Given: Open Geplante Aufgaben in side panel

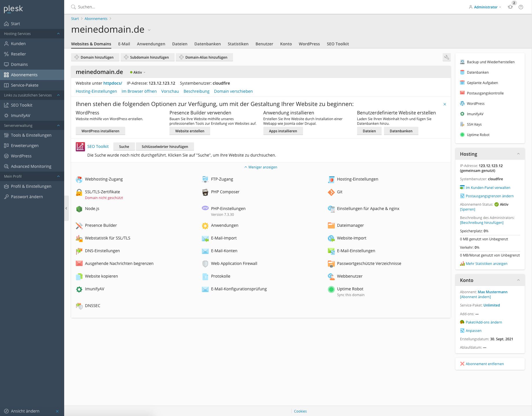Looking at the screenshot, I should (482, 83).
